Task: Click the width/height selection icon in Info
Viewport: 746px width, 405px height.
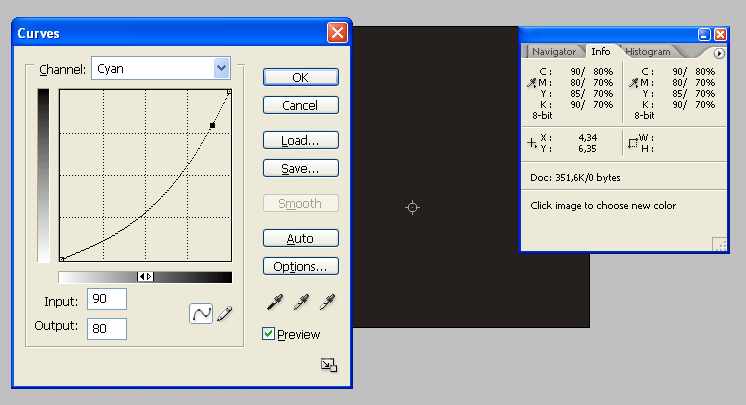Action: tap(633, 143)
